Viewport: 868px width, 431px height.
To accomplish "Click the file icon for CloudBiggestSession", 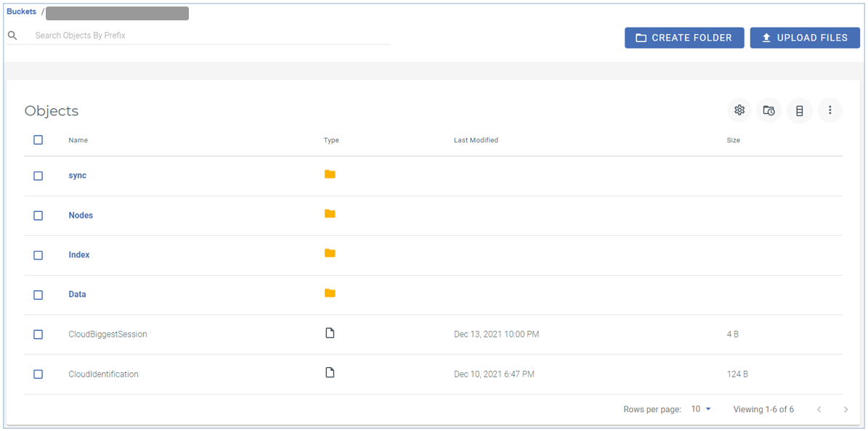I will click(x=330, y=333).
